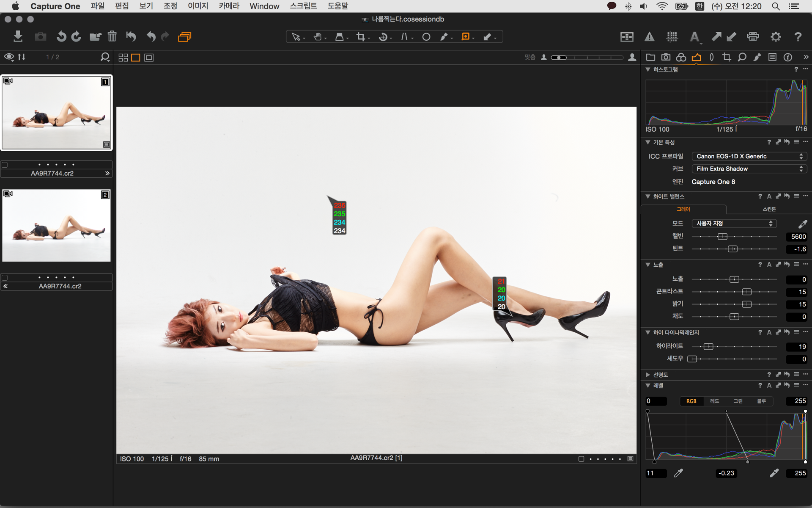Pick white balance with eyedropper icon
The image size is (812, 508).
pyautogui.click(x=802, y=224)
